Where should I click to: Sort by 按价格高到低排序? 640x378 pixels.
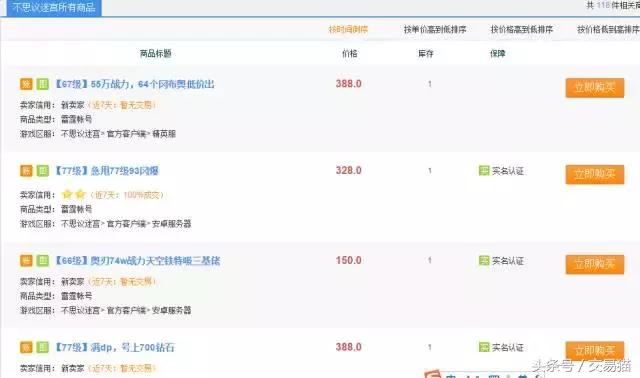pos(522,29)
